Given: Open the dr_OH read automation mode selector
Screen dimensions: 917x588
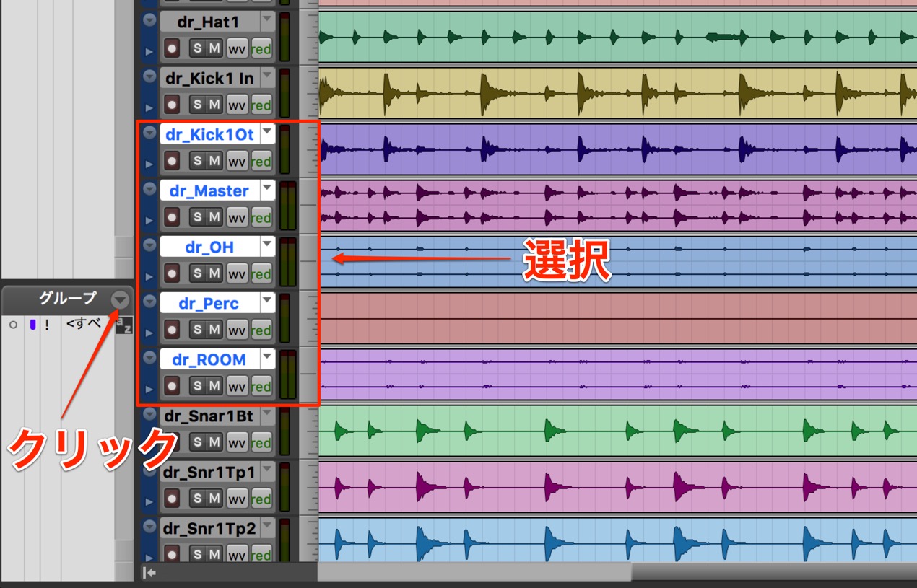Looking at the screenshot, I should pos(261,273).
